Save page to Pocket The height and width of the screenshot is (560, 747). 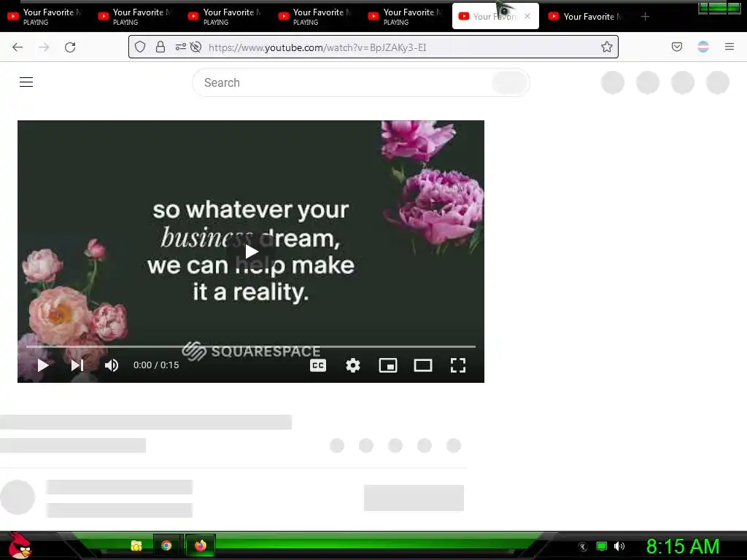tap(677, 47)
